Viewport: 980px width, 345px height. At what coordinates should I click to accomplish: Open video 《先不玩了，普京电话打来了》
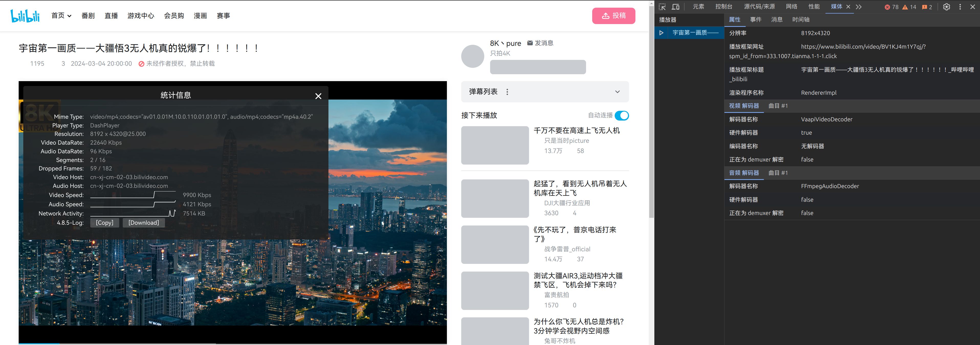(575, 234)
